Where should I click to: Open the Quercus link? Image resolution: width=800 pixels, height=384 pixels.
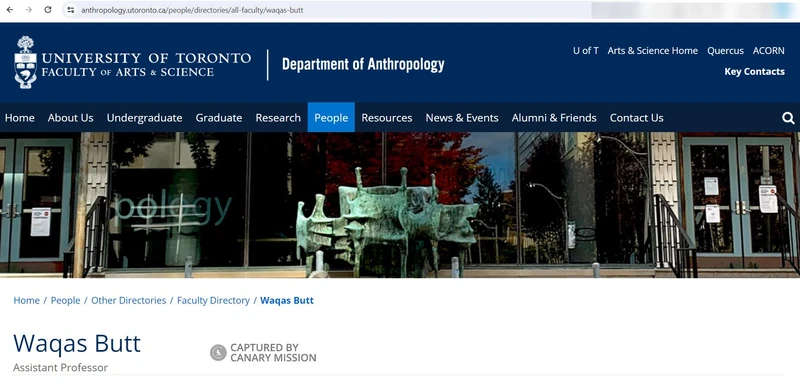[725, 50]
